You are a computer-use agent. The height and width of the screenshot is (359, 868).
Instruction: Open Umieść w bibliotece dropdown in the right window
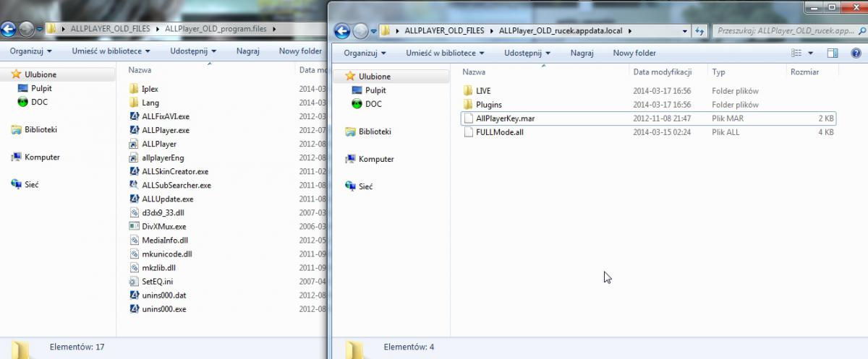click(x=445, y=53)
